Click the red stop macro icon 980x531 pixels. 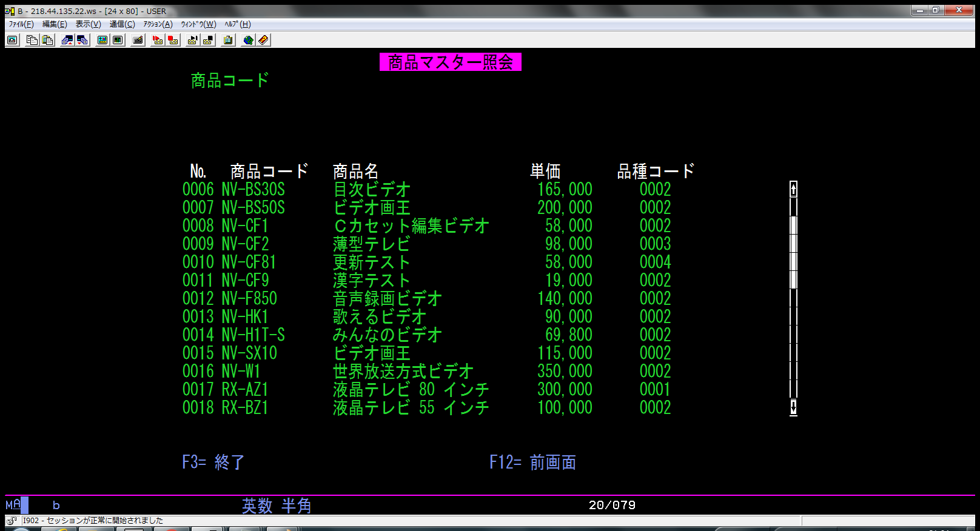(x=173, y=40)
